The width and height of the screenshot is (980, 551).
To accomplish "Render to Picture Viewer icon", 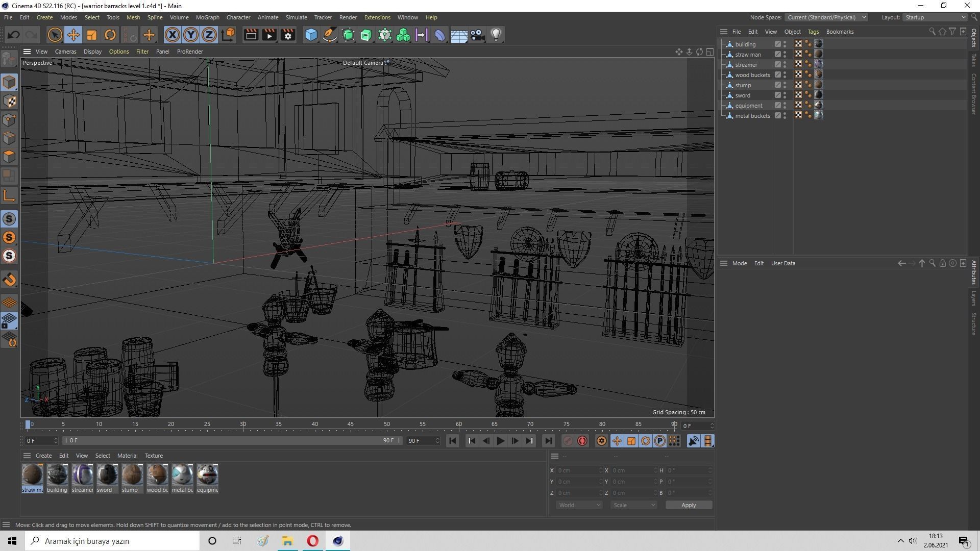I will [269, 35].
